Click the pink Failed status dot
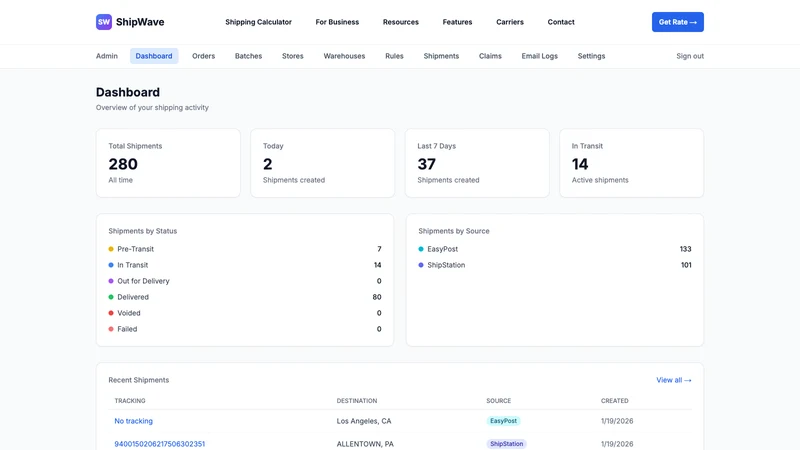 [111, 329]
